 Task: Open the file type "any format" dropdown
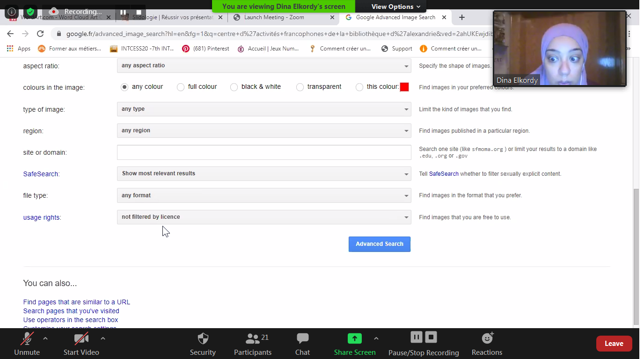pyautogui.click(x=263, y=195)
